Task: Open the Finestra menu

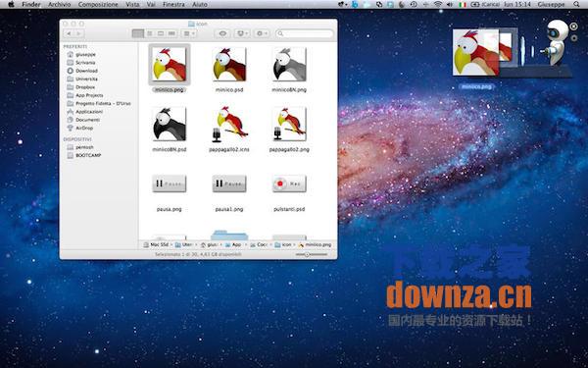Action: pyautogui.click(x=173, y=5)
